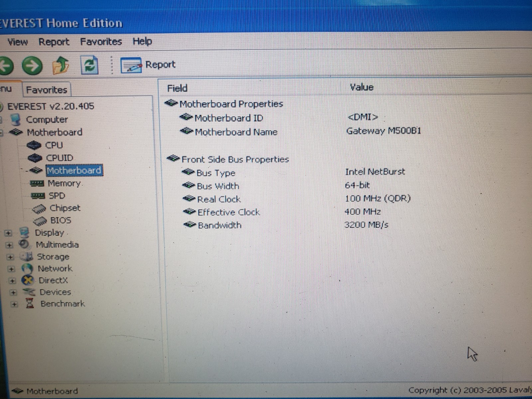Click the Bandwidth row icon

190,224
